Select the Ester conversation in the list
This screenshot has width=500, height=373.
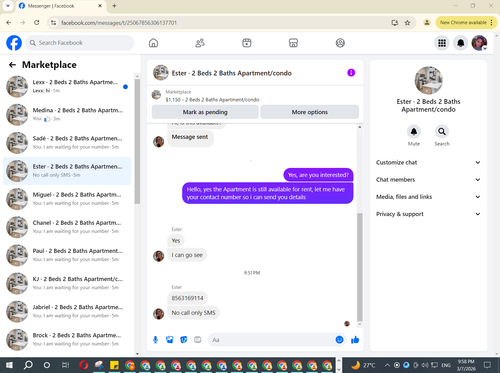(67, 171)
